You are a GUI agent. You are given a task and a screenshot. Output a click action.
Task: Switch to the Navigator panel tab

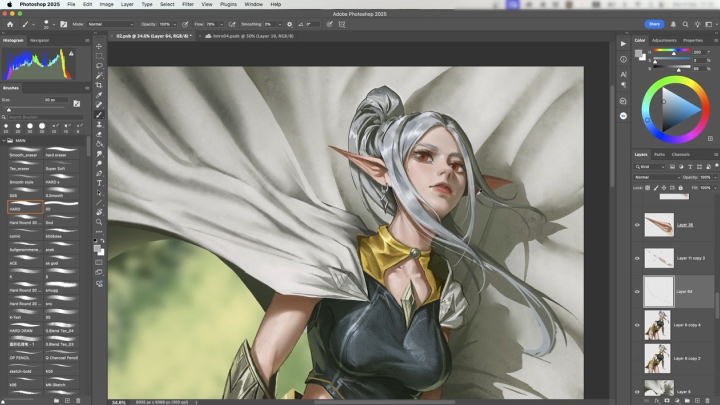point(40,40)
